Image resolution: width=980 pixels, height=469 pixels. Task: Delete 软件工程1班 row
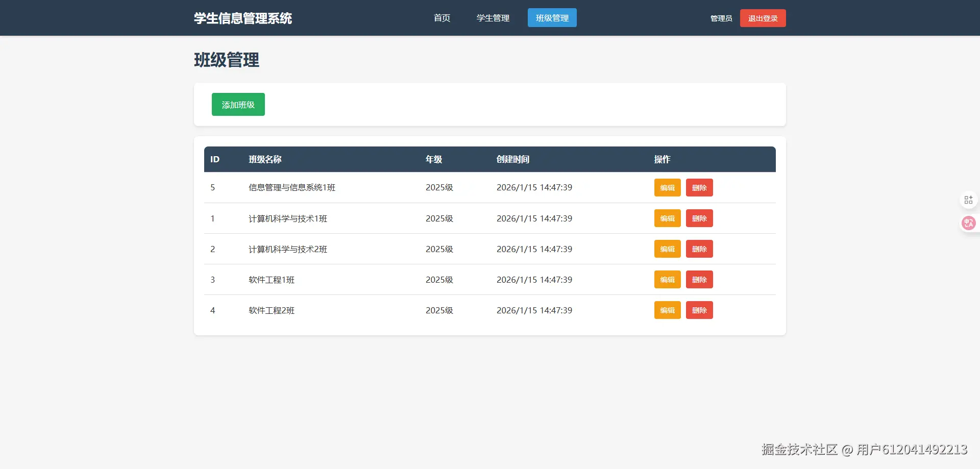(699, 280)
